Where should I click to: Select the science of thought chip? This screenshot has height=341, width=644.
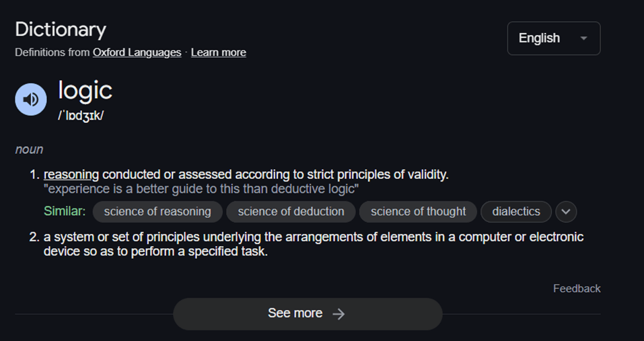418,211
